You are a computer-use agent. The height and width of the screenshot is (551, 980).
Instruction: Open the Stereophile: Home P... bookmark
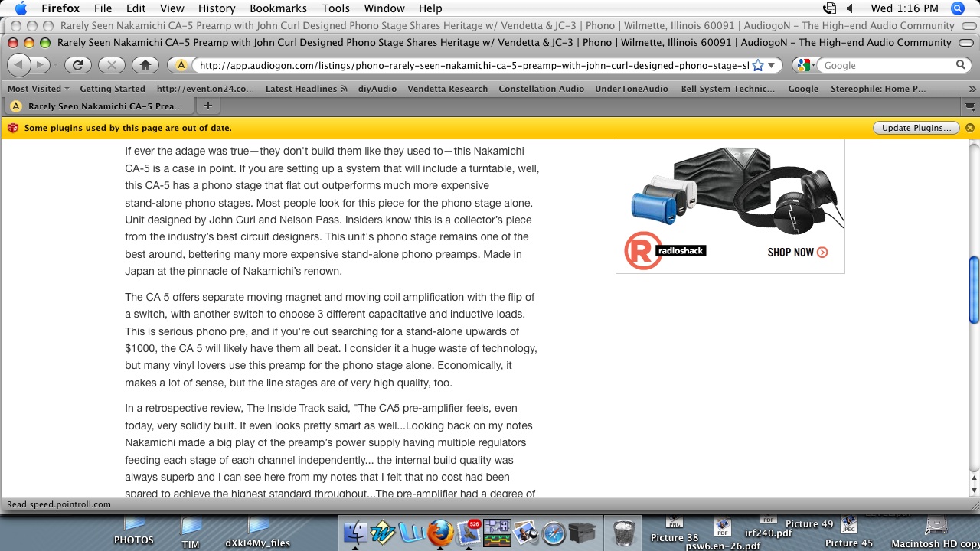[x=878, y=89]
